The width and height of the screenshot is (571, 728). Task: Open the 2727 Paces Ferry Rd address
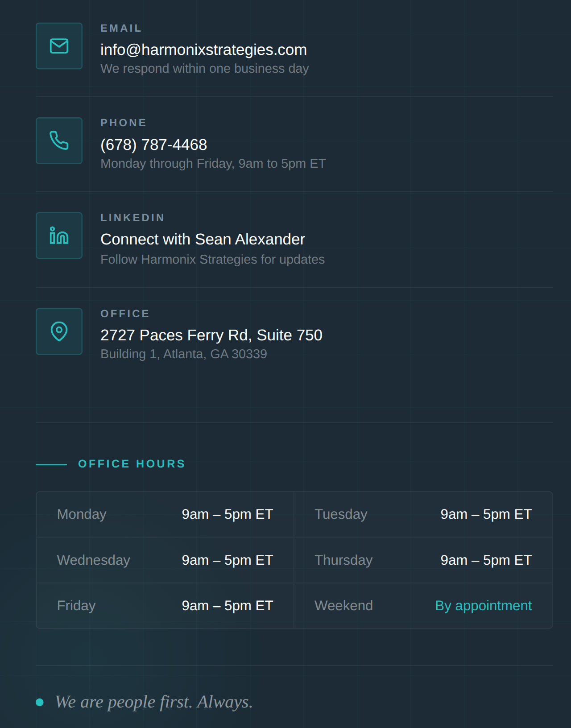[x=211, y=335]
